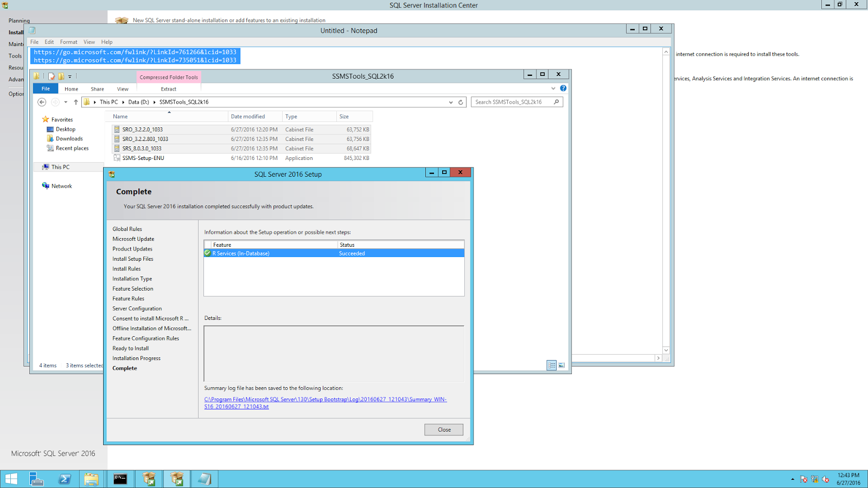Switch to the Share tab in Explorer
The height and width of the screenshot is (488, 868).
click(97, 88)
